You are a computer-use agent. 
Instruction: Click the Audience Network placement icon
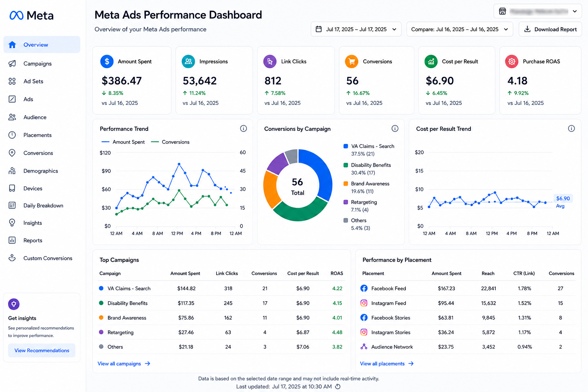[x=364, y=347]
